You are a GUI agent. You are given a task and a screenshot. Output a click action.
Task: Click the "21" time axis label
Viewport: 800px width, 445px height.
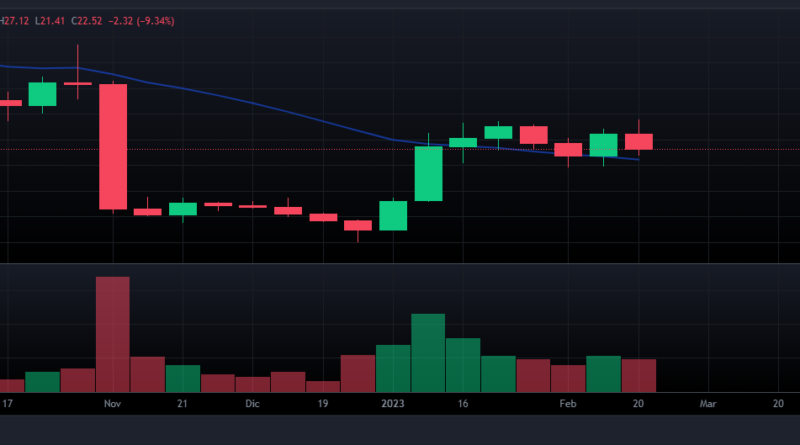[182, 404]
